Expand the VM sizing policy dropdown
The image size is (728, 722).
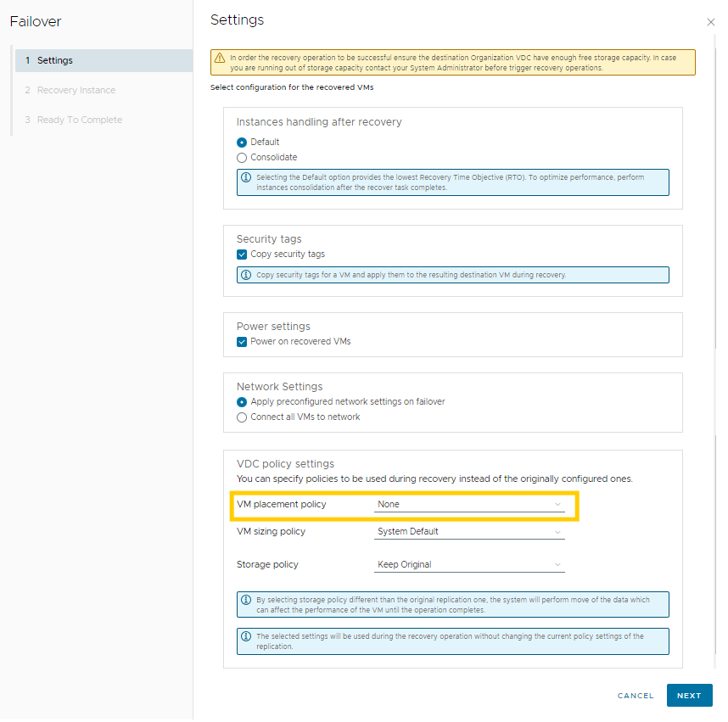click(x=469, y=533)
